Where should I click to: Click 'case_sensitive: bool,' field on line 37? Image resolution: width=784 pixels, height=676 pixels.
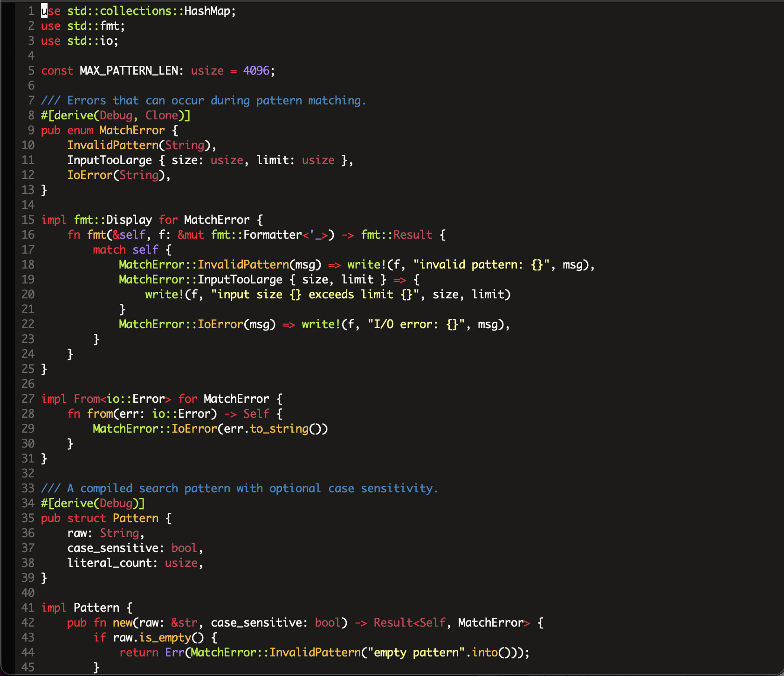(x=135, y=548)
